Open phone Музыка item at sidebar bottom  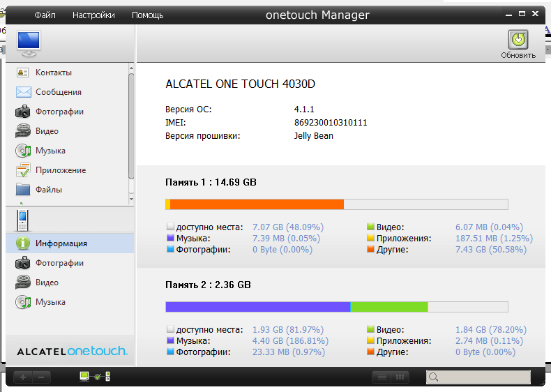tap(50, 302)
